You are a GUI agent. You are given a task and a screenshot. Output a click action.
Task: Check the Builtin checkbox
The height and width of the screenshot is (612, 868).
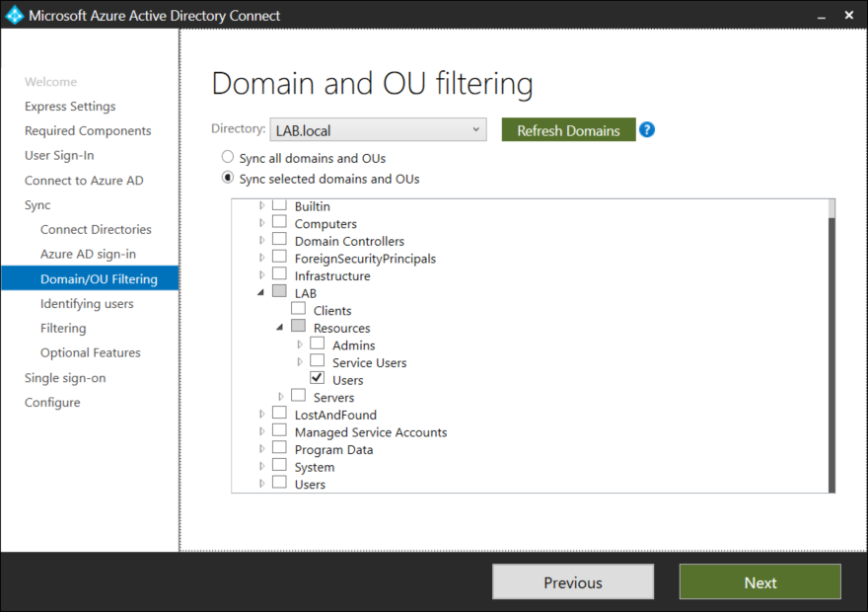click(x=279, y=203)
